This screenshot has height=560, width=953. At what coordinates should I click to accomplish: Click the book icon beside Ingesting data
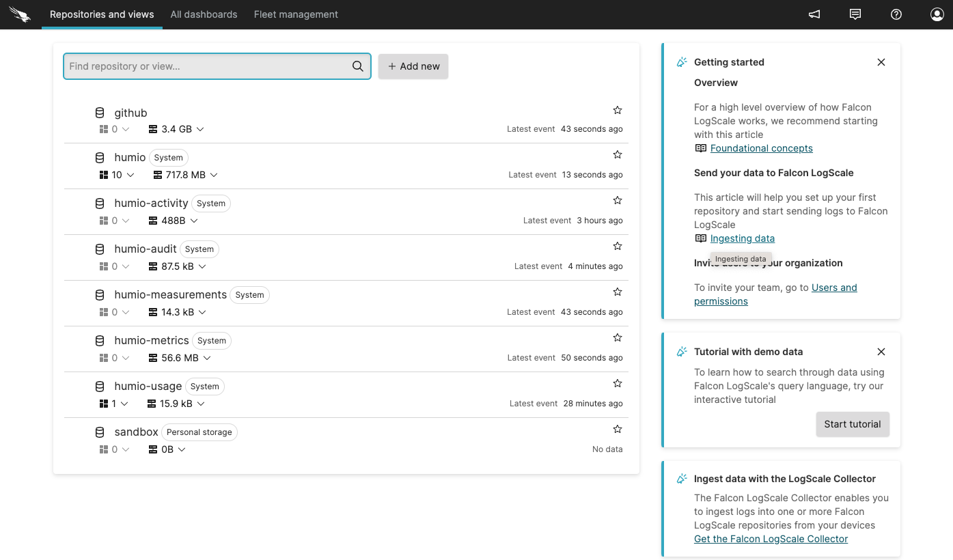(x=700, y=238)
